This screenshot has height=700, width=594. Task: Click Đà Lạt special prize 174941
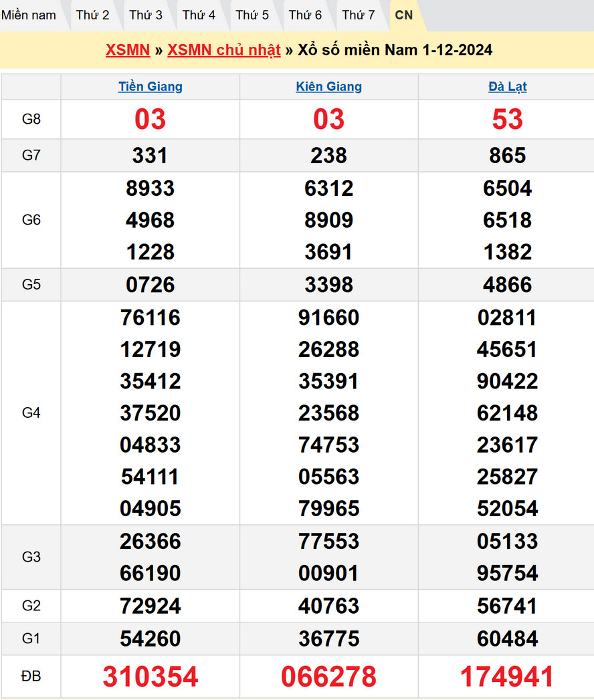pos(508,677)
